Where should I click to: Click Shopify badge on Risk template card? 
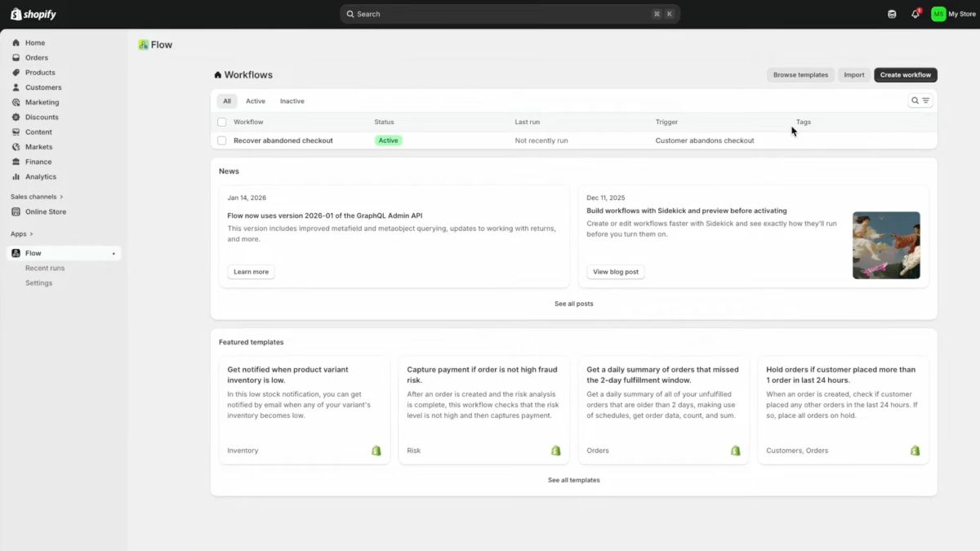[556, 451]
